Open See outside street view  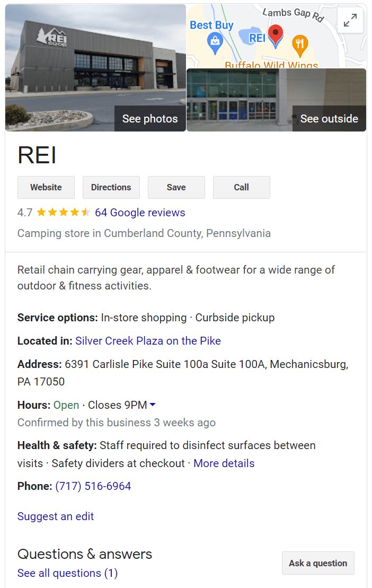329,119
